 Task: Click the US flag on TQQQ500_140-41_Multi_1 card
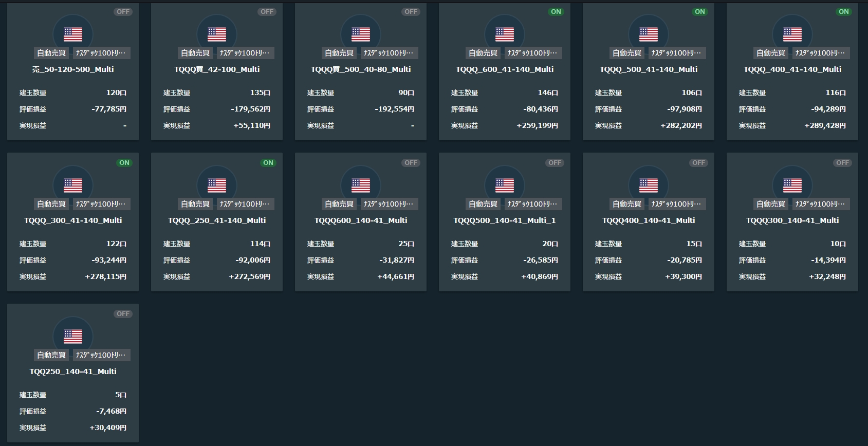(x=505, y=185)
